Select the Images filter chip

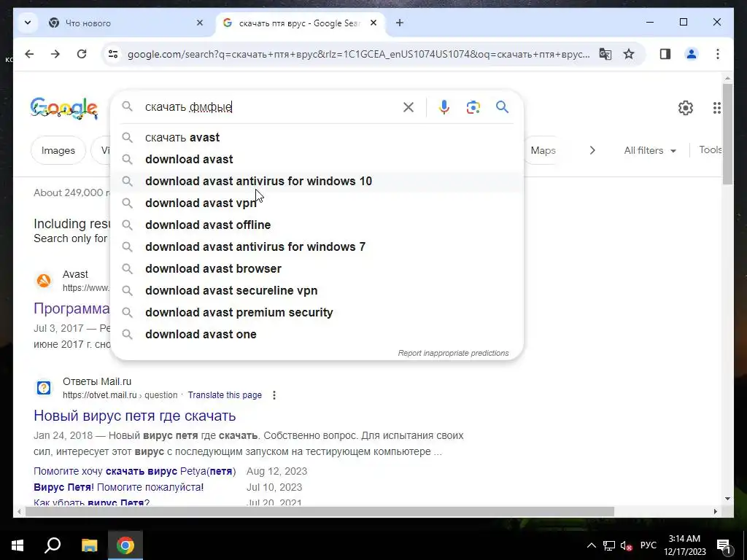58,150
